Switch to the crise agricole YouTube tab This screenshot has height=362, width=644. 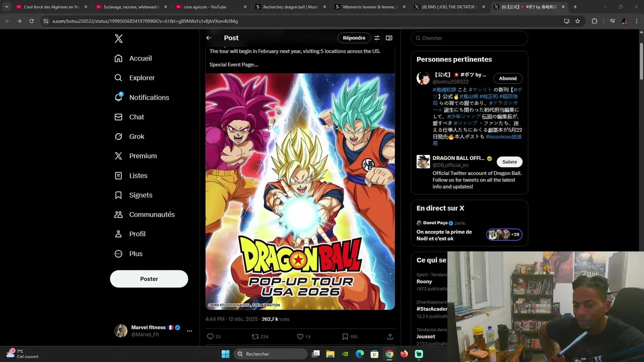tap(211, 7)
